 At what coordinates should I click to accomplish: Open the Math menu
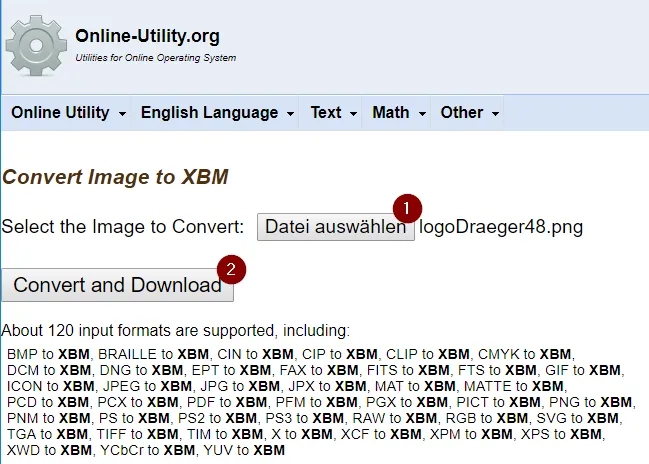pos(390,113)
